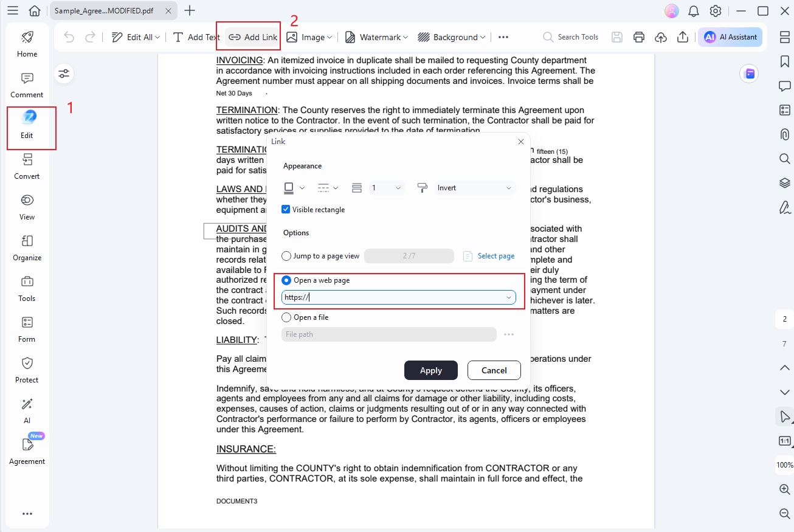Open the border color dropdown
Screen dimensions: 794x532
click(294, 188)
